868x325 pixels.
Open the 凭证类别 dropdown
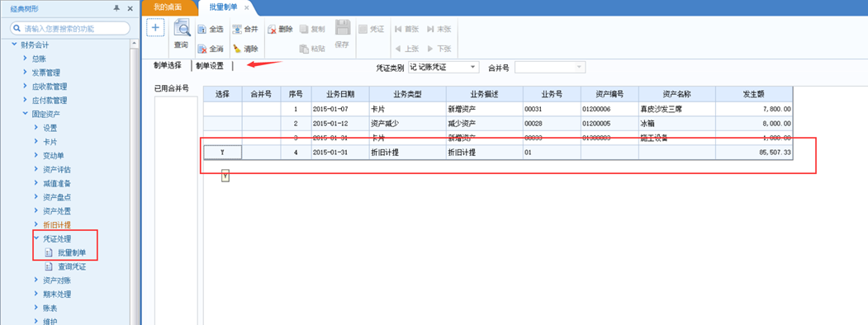(473, 67)
